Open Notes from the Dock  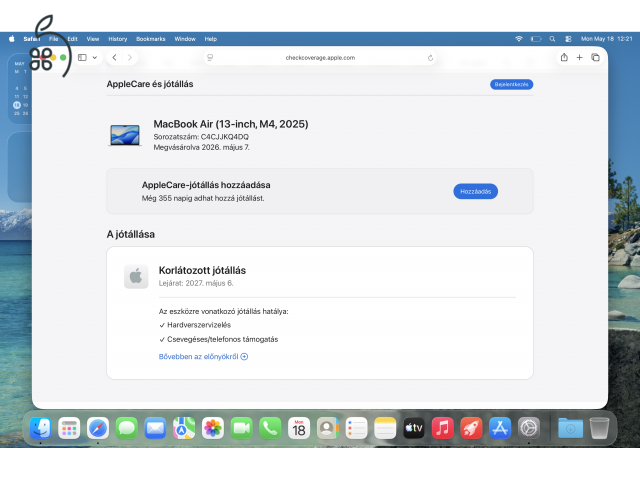(x=385, y=428)
